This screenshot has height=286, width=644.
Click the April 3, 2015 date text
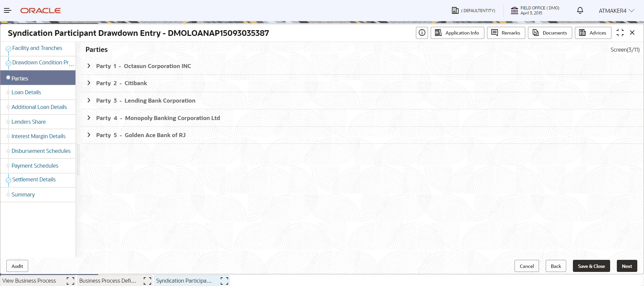[531, 13]
